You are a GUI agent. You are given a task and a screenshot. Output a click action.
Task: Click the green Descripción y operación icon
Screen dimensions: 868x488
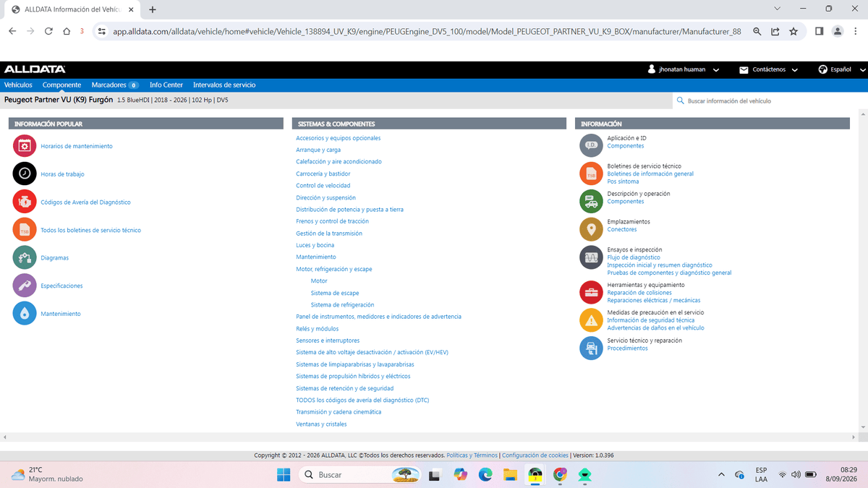pos(592,201)
